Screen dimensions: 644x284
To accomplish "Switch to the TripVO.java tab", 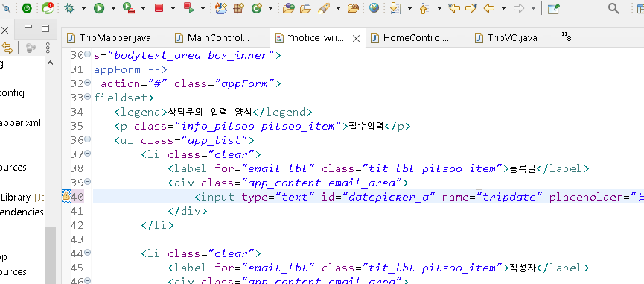I will click(x=506, y=38).
